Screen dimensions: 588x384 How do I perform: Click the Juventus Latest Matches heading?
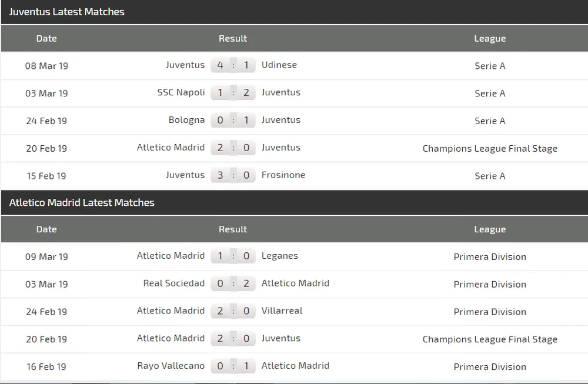(x=67, y=12)
